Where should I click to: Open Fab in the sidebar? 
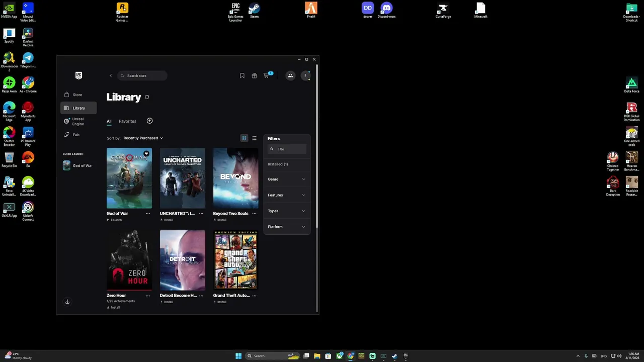(78, 135)
